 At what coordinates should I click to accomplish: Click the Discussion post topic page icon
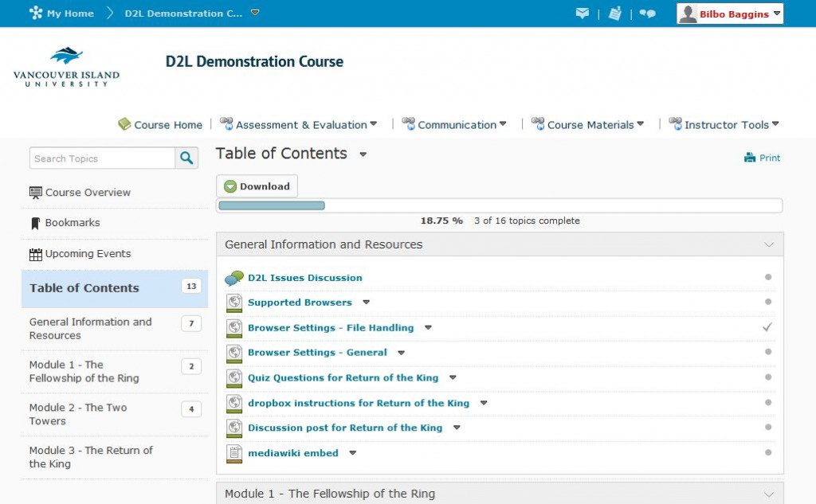234,428
